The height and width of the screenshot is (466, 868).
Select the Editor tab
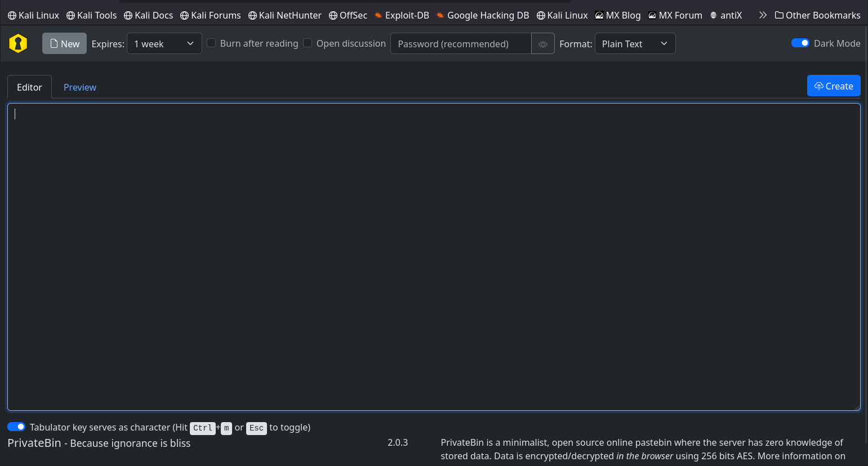(x=29, y=87)
